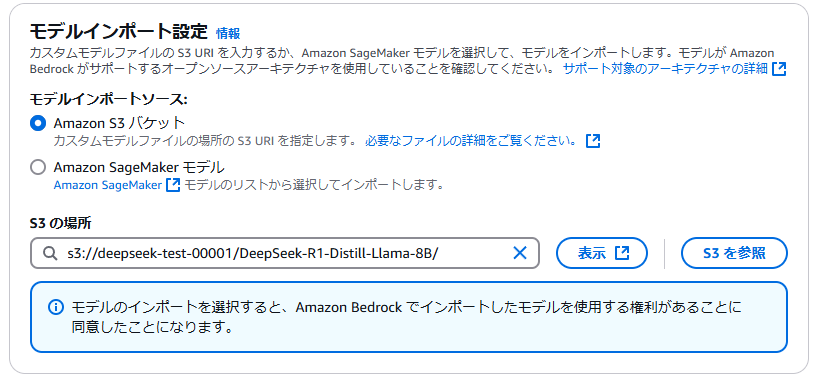
Task: Click the external-link icon after アーキテクチャの詳細
Action: (779, 69)
